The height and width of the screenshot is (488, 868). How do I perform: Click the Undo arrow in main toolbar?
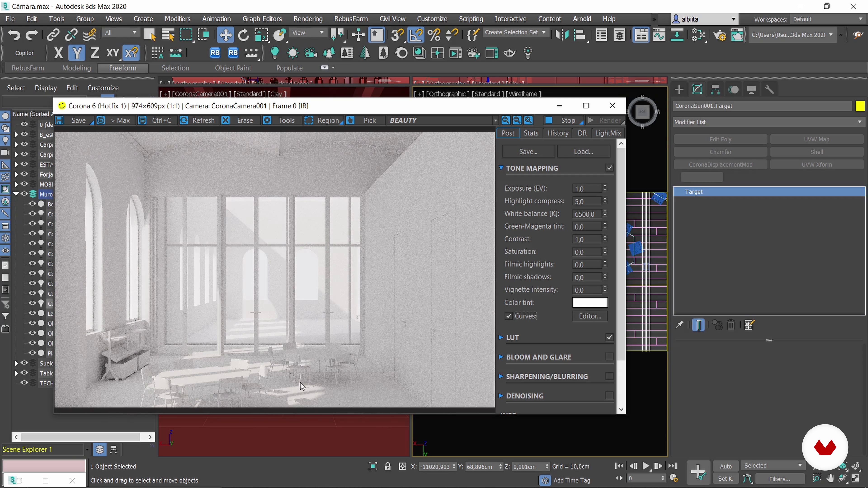14,35
